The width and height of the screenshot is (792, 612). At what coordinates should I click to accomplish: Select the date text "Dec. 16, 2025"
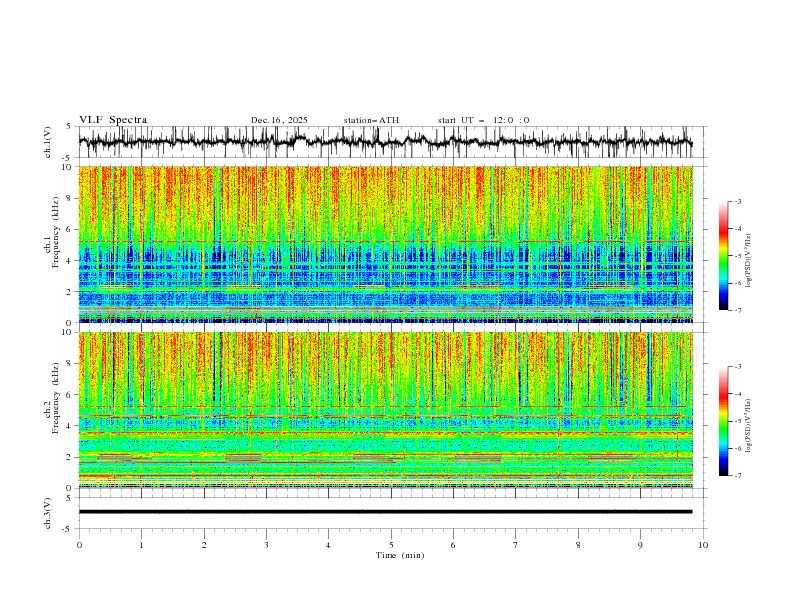coord(279,120)
